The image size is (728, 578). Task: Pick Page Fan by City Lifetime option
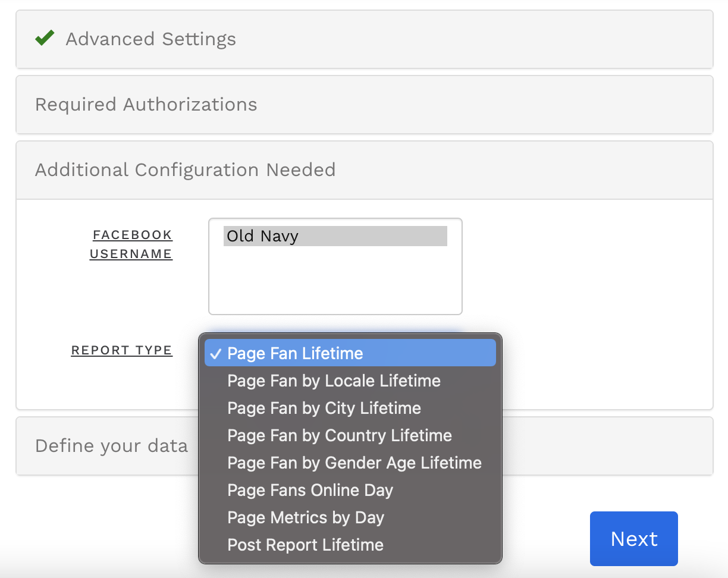coord(324,408)
